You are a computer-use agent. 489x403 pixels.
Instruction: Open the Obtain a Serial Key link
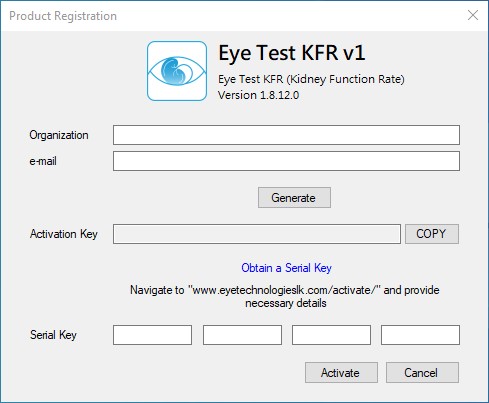(286, 268)
